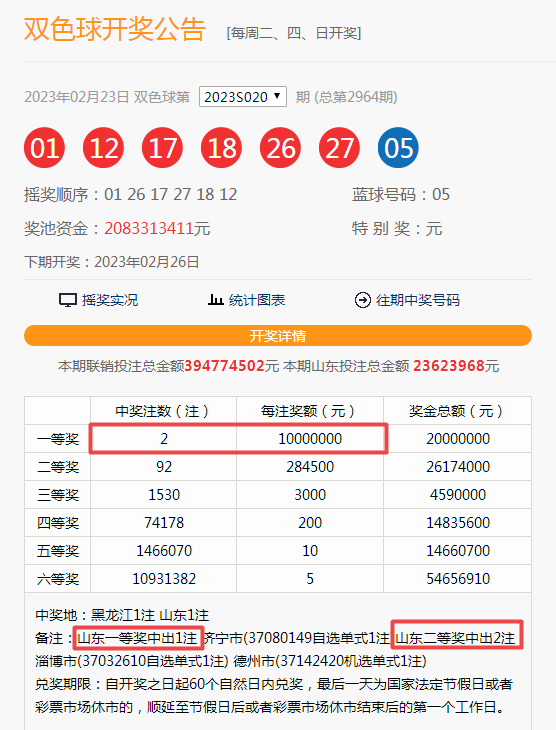556x730 pixels.
Task: Click the Shandong bet amount 23623968
Action: [449, 366]
